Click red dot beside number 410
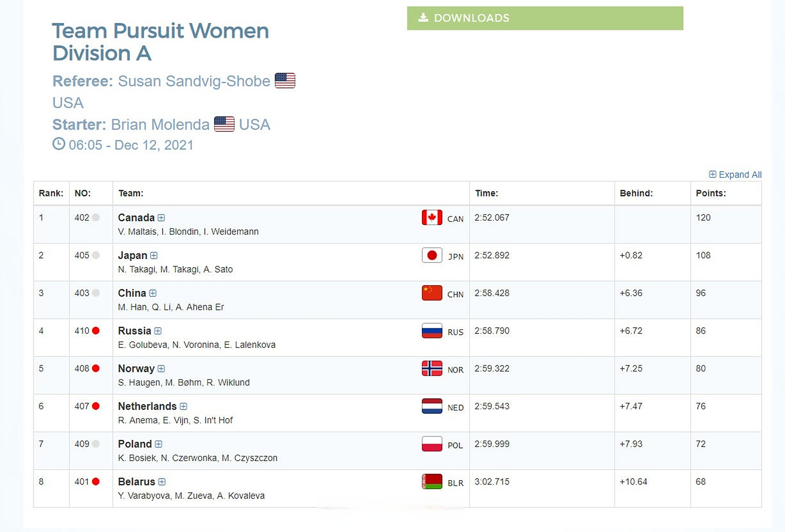 pyautogui.click(x=96, y=331)
